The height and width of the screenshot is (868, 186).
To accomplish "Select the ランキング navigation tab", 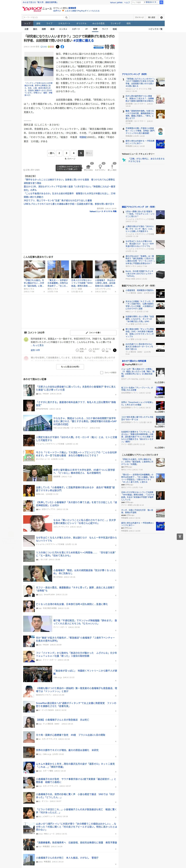I will pos(115,24).
